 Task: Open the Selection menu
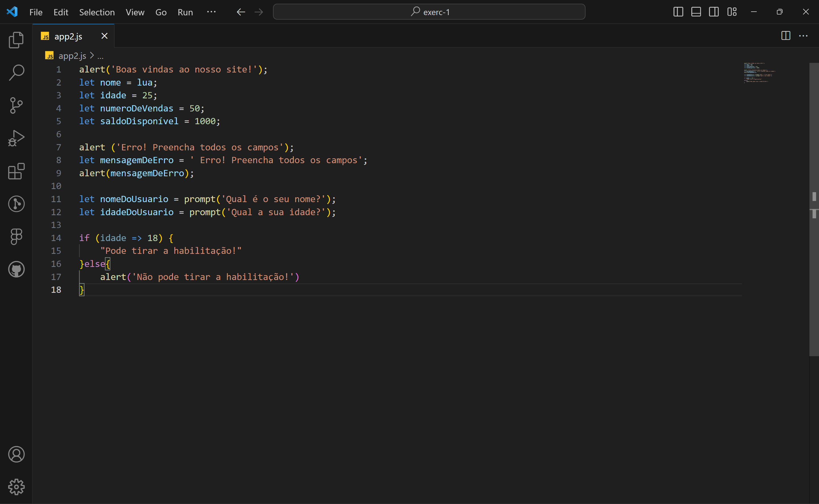pos(97,12)
